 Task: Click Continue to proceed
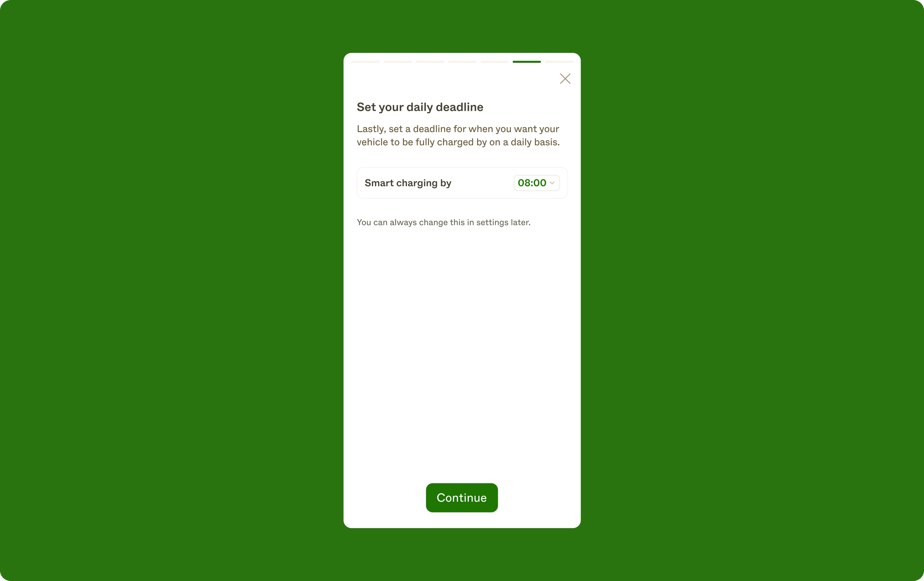pyautogui.click(x=462, y=497)
